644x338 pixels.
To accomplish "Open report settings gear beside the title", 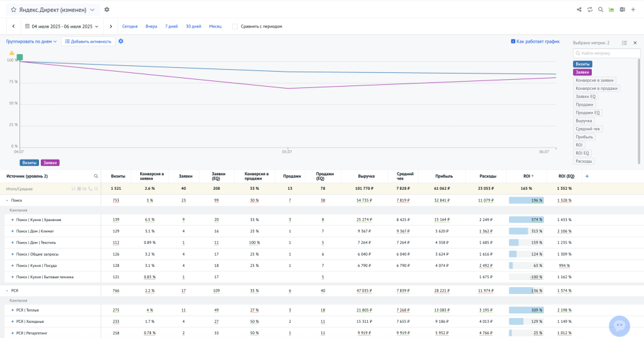I will coord(107,9).
